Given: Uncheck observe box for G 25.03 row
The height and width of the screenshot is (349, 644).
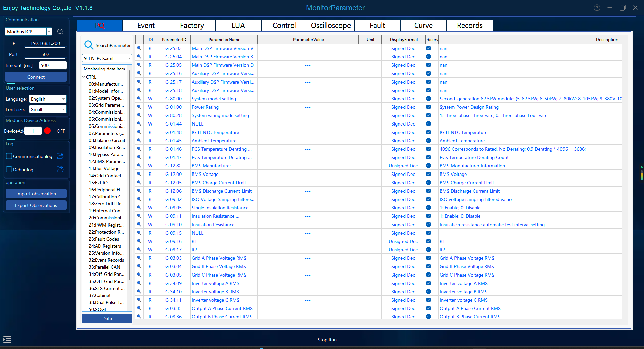Looking at the screenshot, I should (428, 48).
